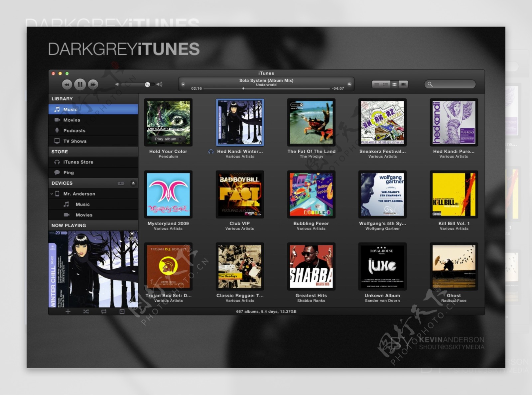Click the Now Playing artwork

click(x=93, y=269)
